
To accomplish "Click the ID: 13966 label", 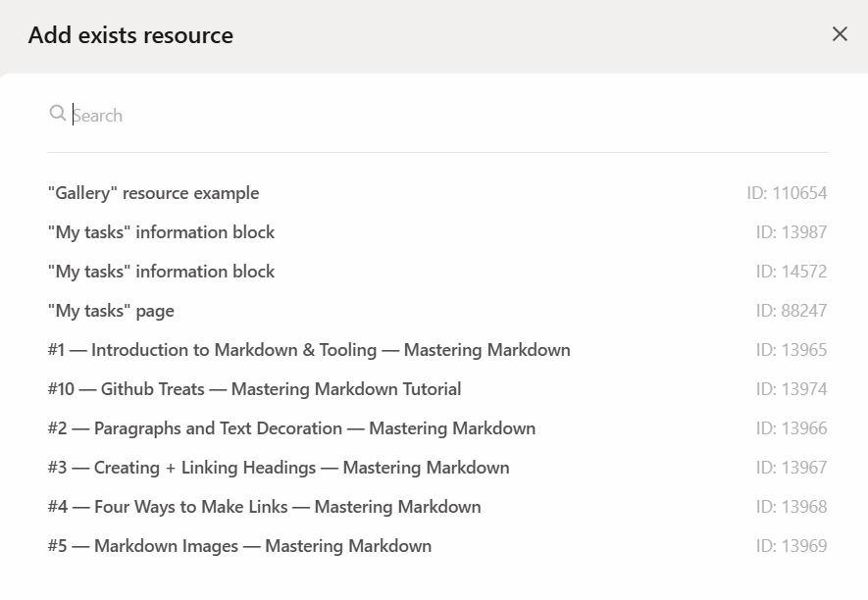I will 791,428.
